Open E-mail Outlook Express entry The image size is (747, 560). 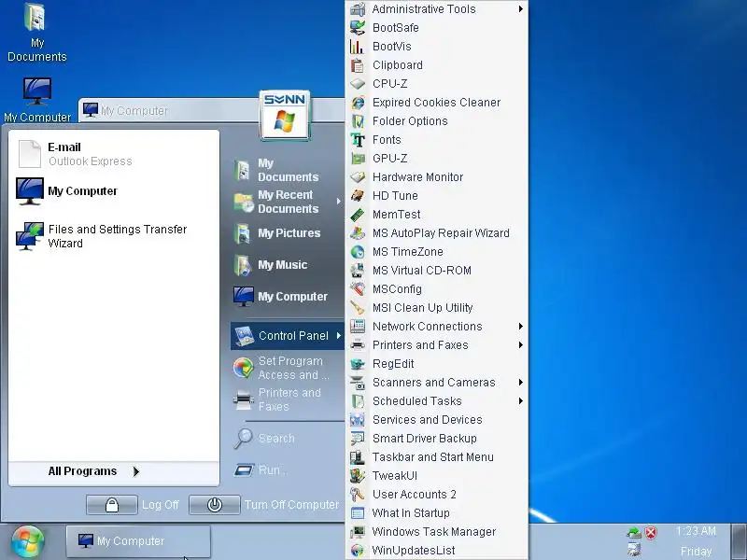coord(113,154)
